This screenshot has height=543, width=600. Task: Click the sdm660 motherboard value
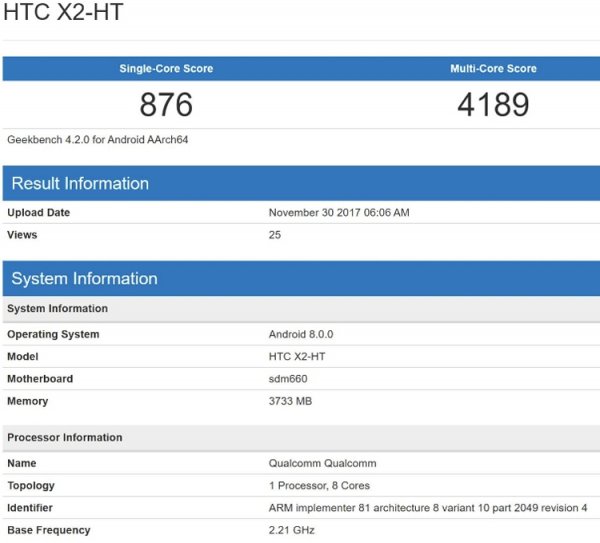click(290, 379)
